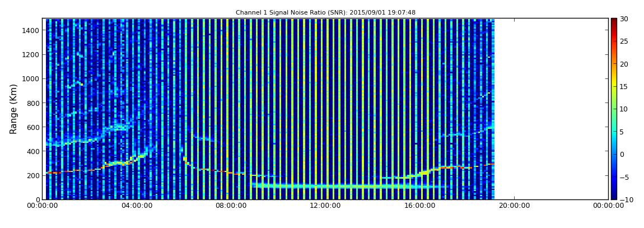The image size is (644, 228).
Task: Click the 200 range tick label
Action: point(34,176)
